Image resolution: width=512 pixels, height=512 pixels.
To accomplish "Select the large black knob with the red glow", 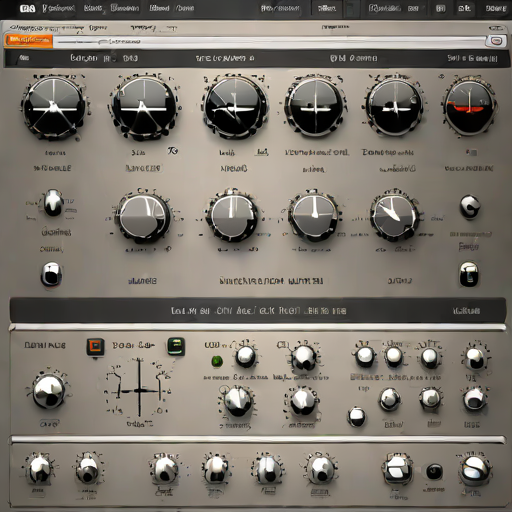I will pos(469,106).
